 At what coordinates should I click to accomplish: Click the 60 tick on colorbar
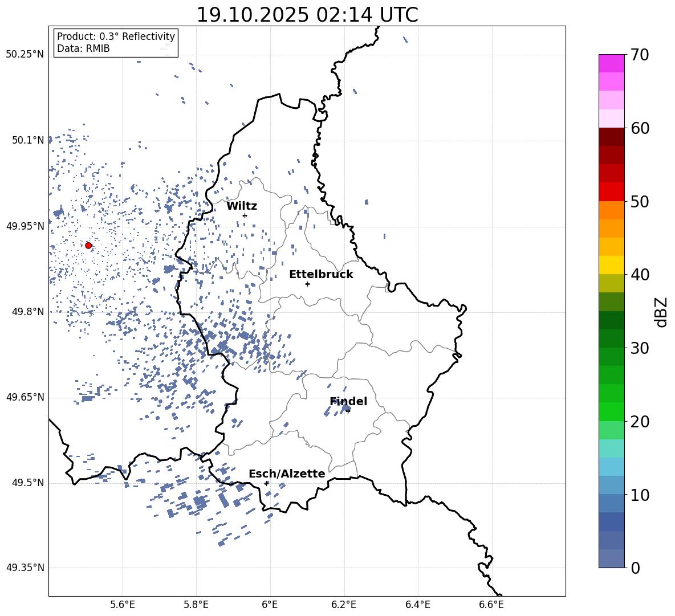click(x=639, y=128)
